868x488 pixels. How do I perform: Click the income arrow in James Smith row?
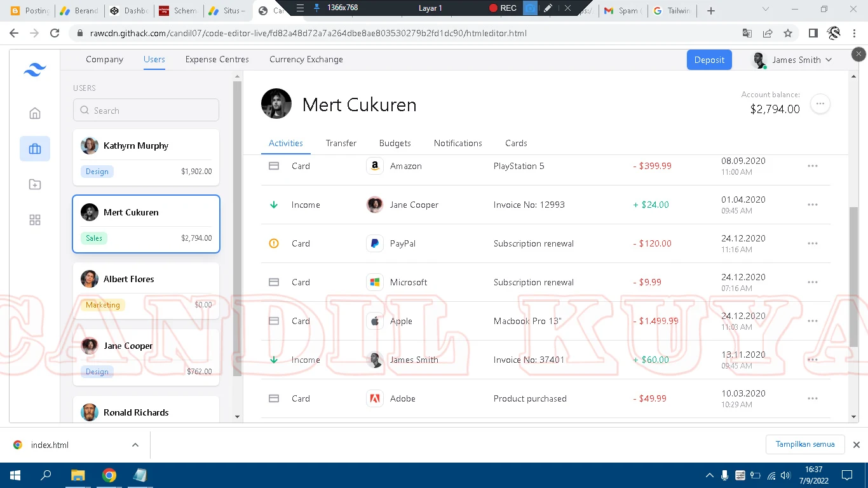274,360
